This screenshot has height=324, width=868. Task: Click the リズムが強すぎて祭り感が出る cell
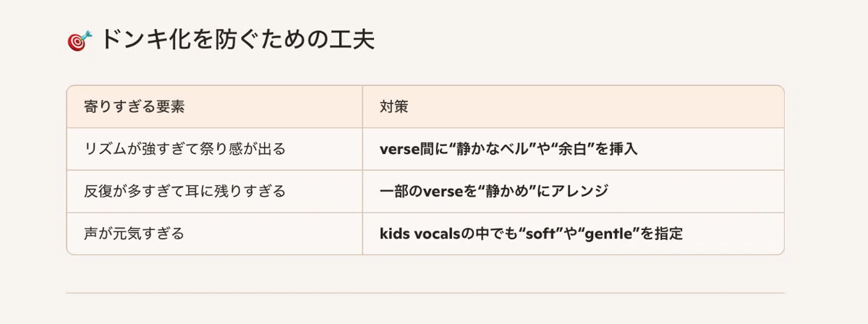214,149
